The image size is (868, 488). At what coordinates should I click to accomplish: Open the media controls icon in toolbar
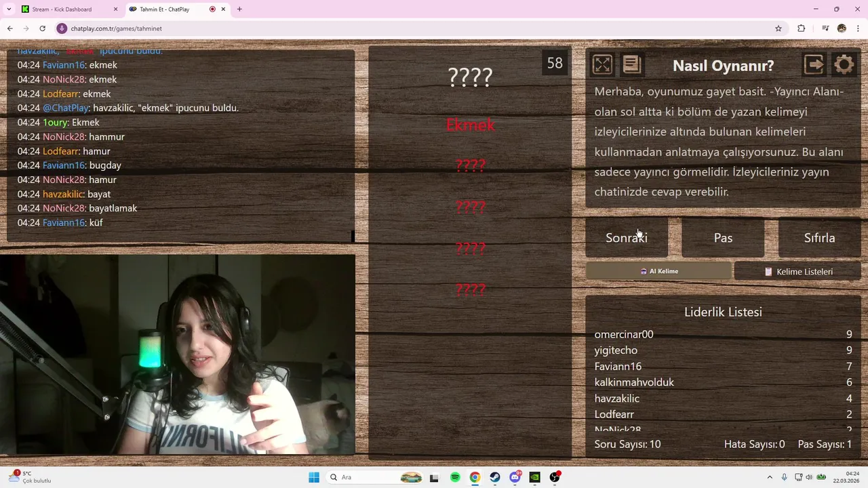click(x=825, y=28)
